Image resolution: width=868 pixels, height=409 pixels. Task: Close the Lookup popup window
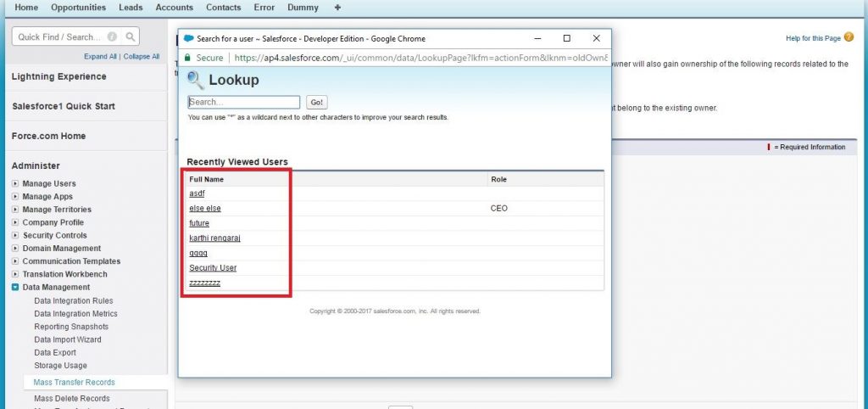596,38
